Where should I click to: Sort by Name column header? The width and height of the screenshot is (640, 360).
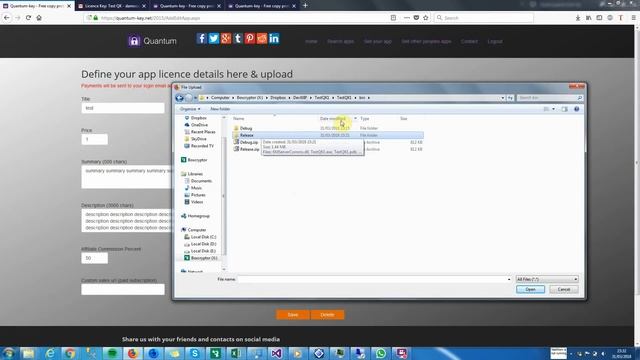[x=238, y=118]
